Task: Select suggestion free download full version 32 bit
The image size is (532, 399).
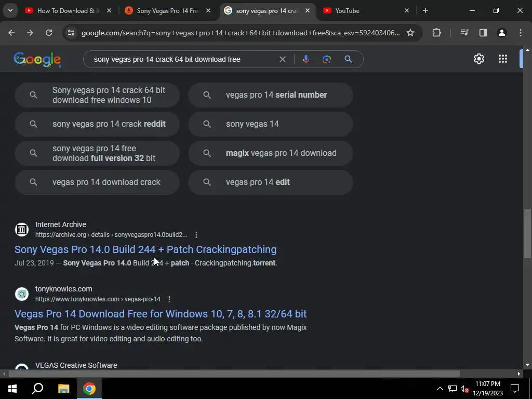Action: click(97, 153)
